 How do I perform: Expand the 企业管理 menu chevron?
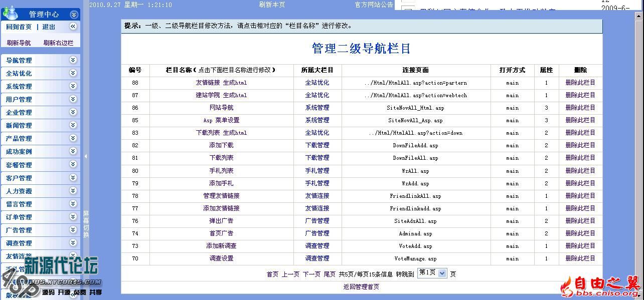point(73,112)
